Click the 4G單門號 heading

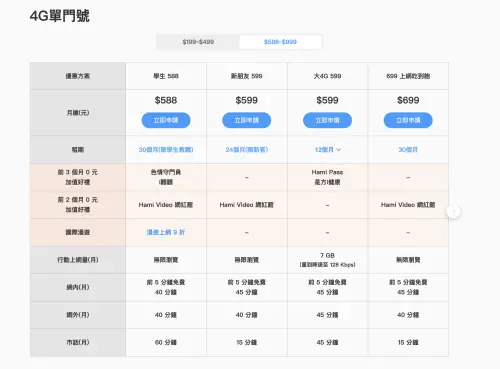(60, 16)
